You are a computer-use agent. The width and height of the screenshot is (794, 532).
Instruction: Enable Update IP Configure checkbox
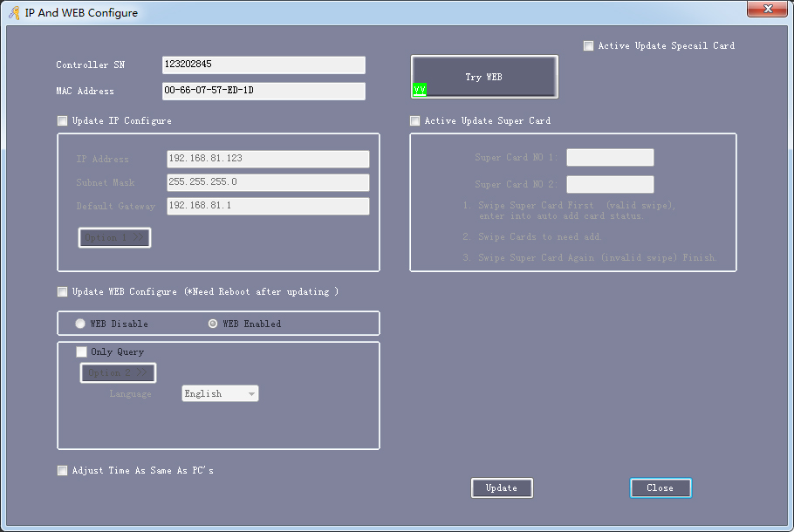[x=62, y=121]
